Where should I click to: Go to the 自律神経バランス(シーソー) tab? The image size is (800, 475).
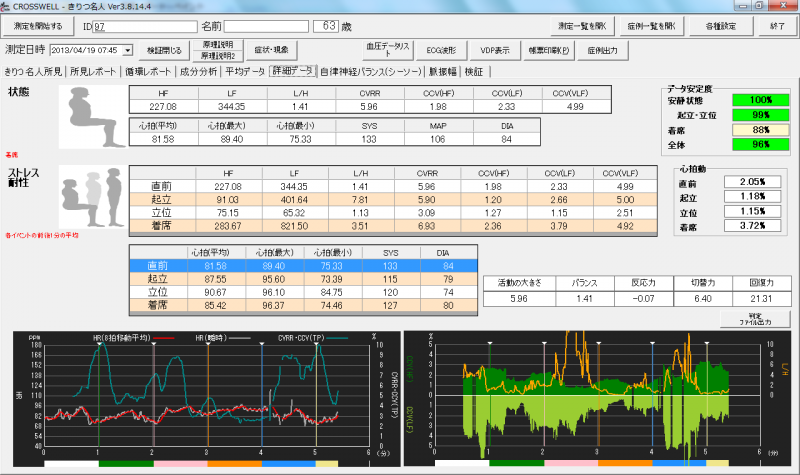(x=370, y=72)
